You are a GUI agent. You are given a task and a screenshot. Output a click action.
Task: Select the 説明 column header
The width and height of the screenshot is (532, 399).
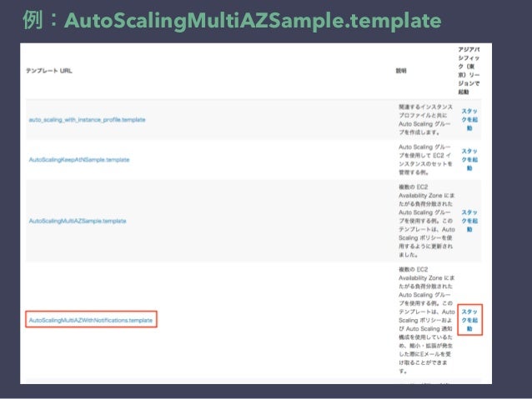pyautogui.click(x=401, y=71)
